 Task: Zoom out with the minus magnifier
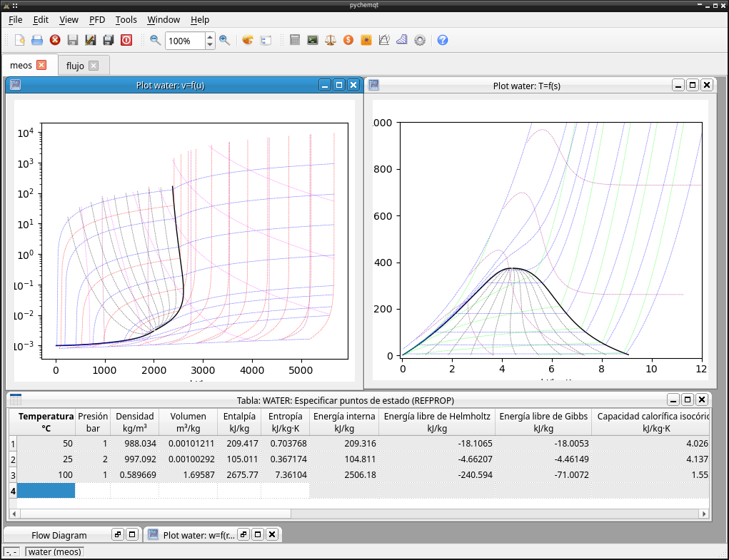point(155,41)
